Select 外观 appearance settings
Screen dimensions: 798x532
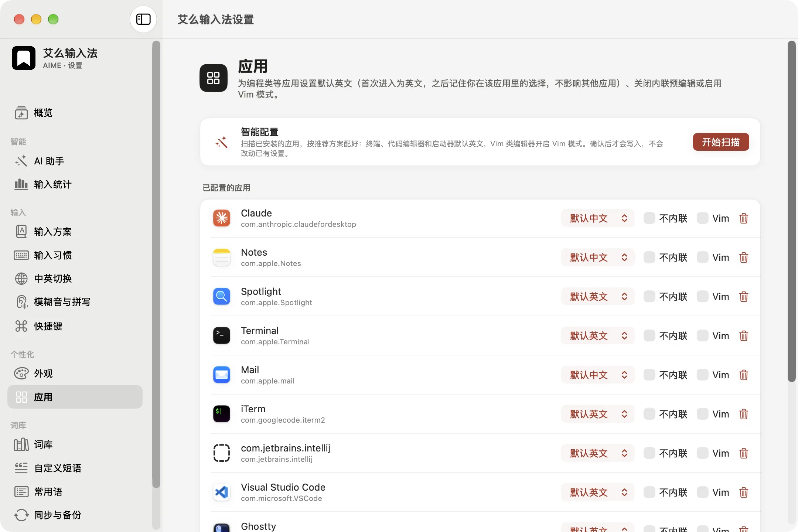click(x=75, y=374)
